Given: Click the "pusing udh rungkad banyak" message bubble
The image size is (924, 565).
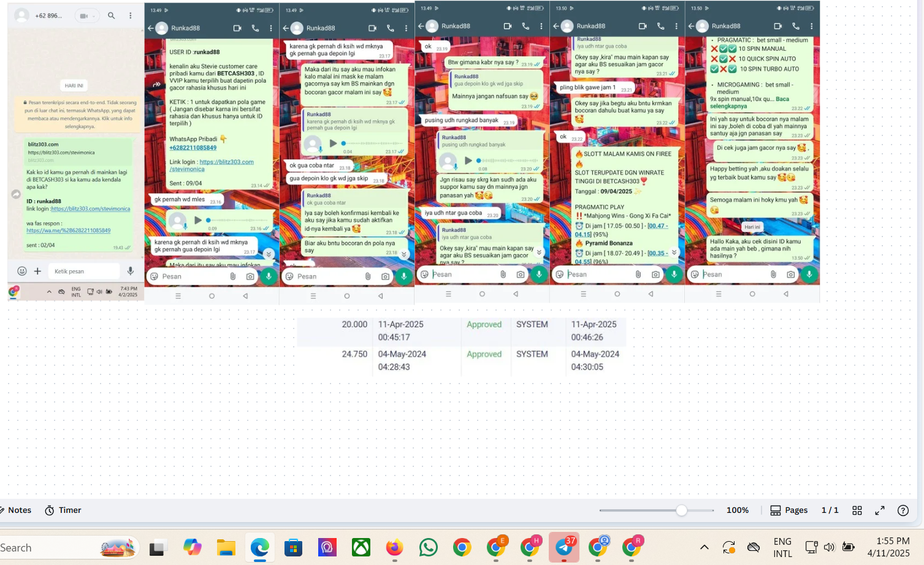Looking at the screenshot, I should pos(470,121).
